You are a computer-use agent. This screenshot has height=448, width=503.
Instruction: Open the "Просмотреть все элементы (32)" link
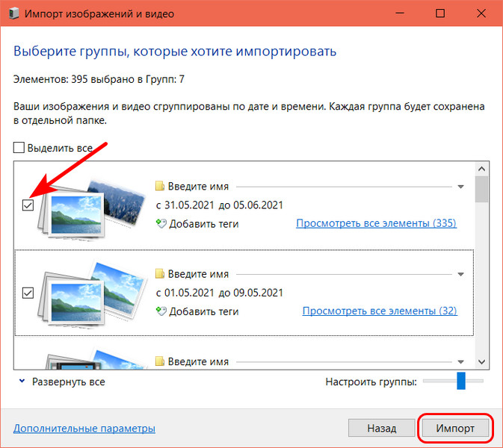pos(380,311)
